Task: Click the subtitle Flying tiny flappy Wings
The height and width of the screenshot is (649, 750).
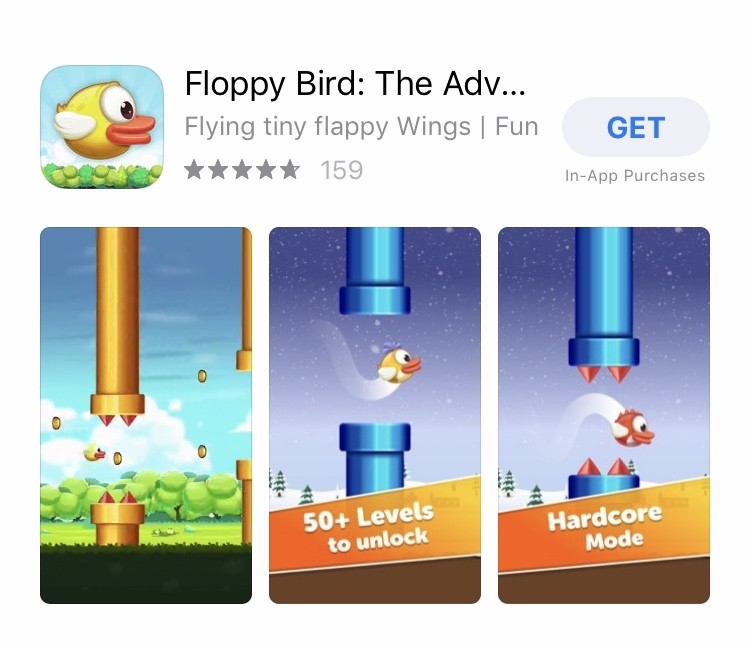Action: click(328, 127)
